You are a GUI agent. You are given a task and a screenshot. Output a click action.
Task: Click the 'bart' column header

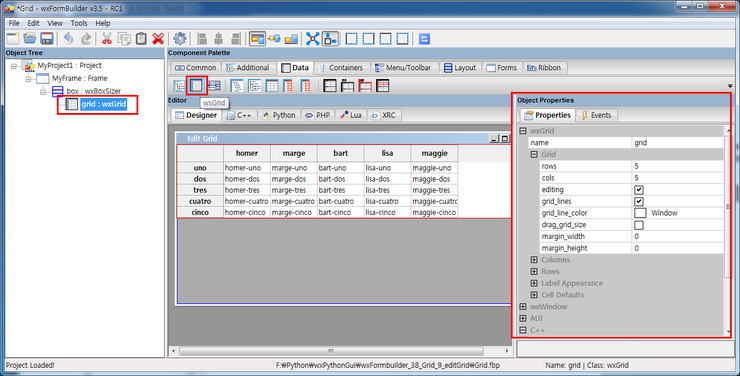click(341, 153)
